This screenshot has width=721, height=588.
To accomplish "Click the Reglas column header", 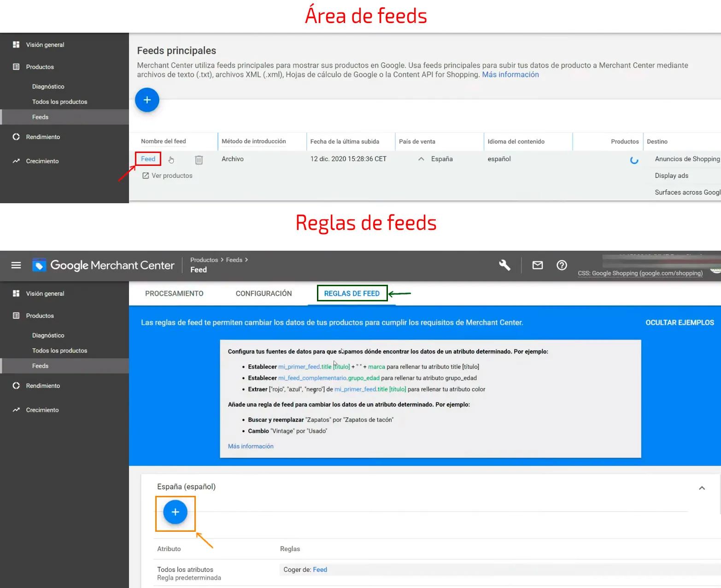I will [x=290, y=549].
